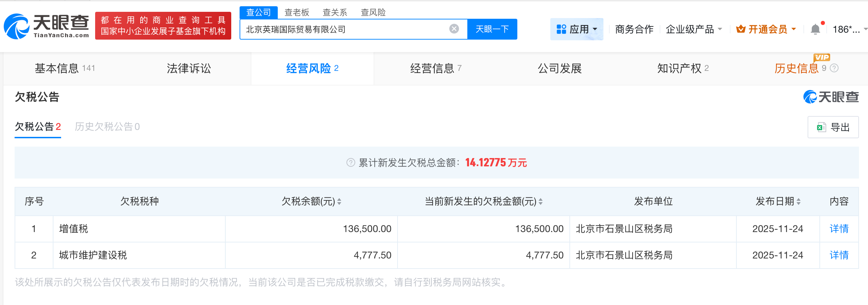
Task: Clear the search box with X icon
Action: (x=454, y=29)
